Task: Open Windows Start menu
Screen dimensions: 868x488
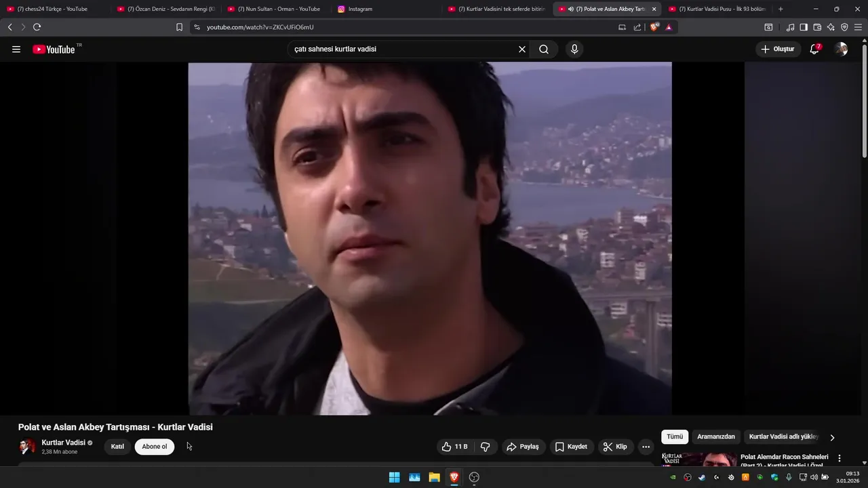Action: click(394, 477)
